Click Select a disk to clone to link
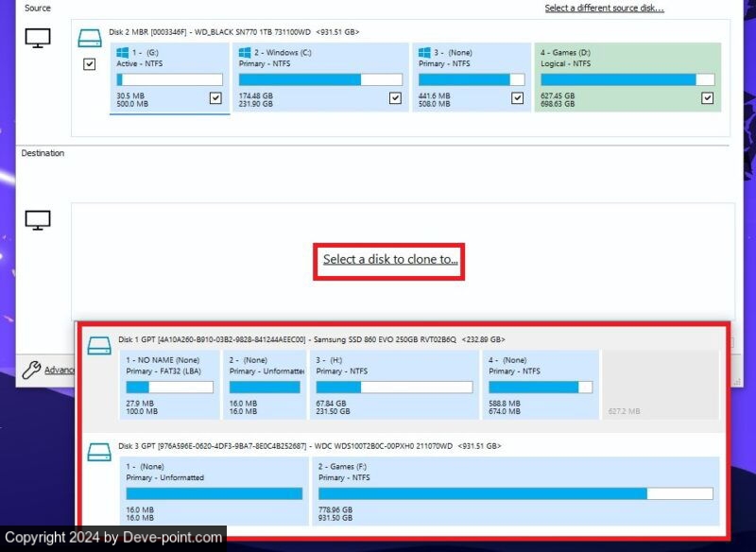Image resolution: width=756 pixels, height=552 pixels. pos(389,259)
